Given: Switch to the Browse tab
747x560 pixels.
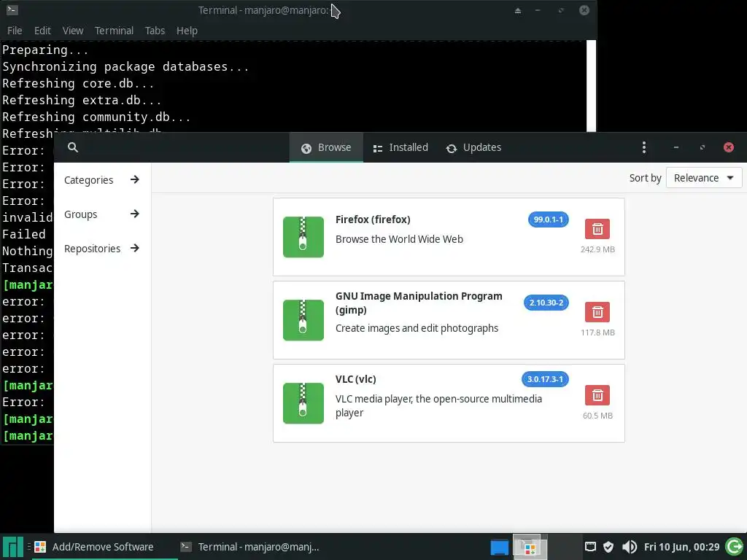Looking at the screenshot, I should point(326,147).
